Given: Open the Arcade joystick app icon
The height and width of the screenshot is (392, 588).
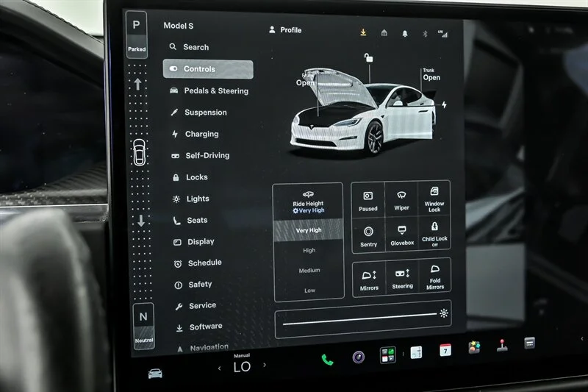Looking at the screenshot, I should 502,346.
